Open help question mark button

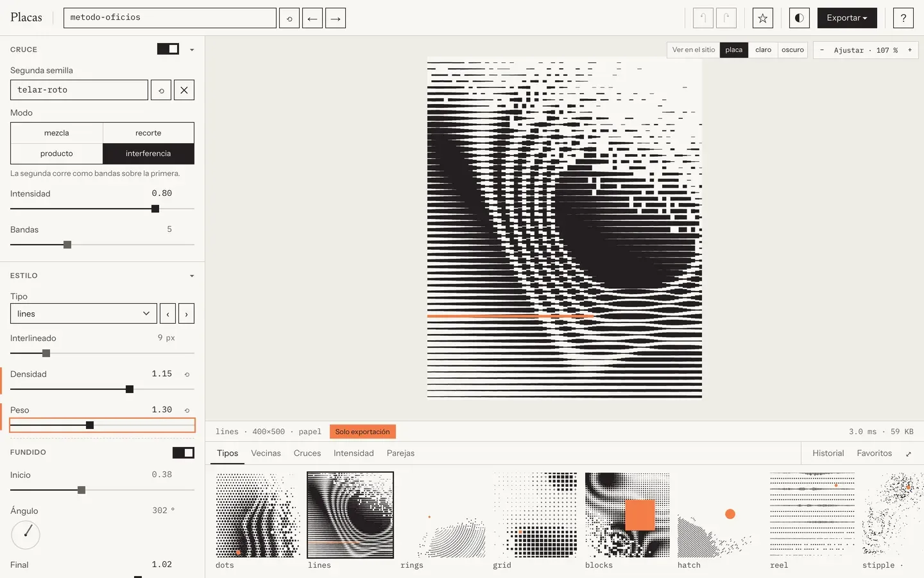903,18
